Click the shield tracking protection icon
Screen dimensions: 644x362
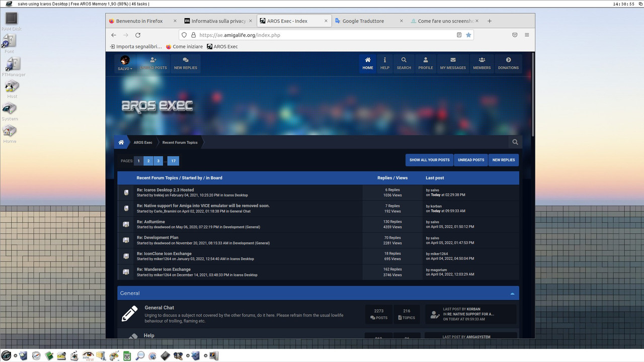tap(184, 35)
